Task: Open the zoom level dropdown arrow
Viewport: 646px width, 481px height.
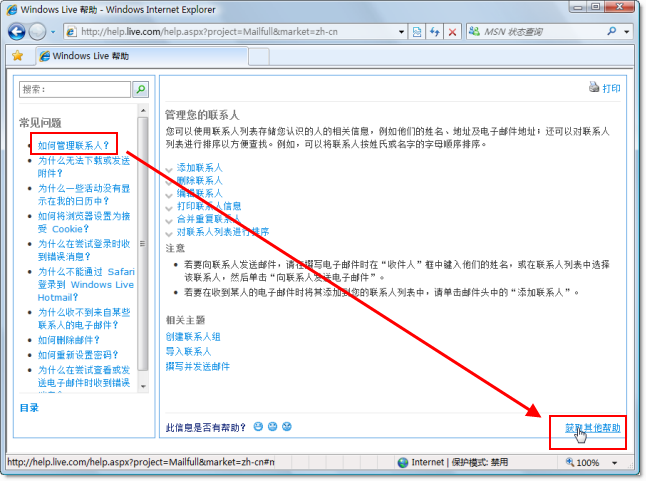Action: point(614,463)
